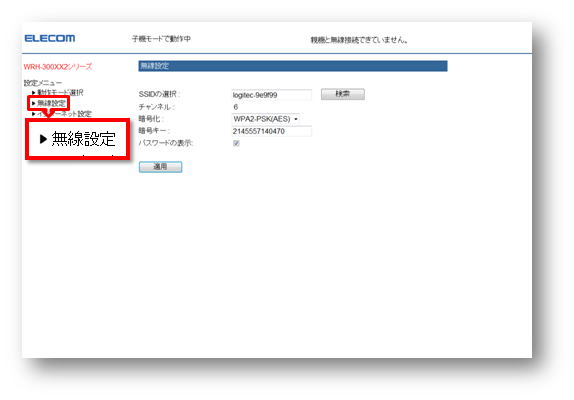Click the arrow icon beside 動作モード選択

[x=34, y=93]
